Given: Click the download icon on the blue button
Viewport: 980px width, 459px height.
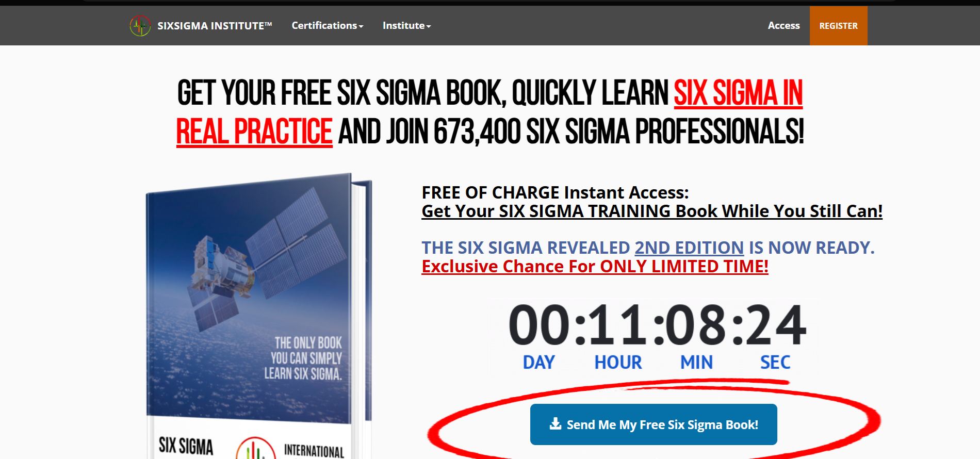Looking at the screenshot, I should (x=556, y=424).
